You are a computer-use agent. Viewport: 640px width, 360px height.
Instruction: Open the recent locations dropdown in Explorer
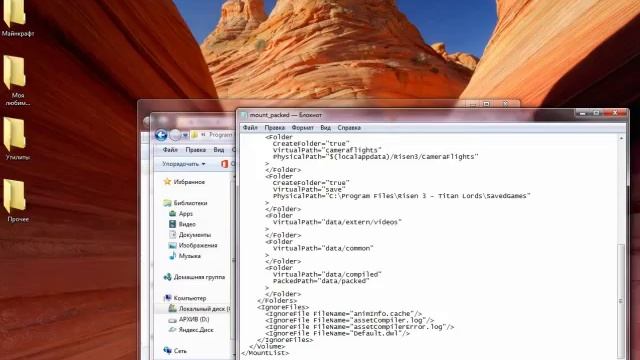coord(185,135)
